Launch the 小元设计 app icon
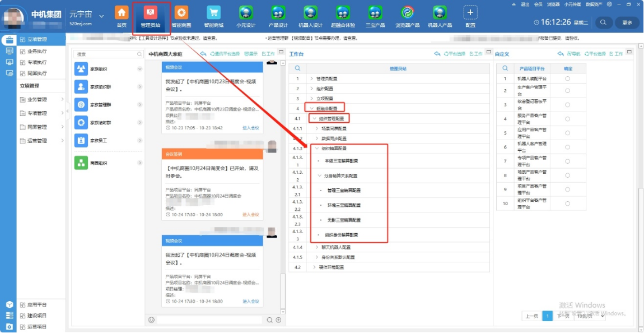Screen dimensions: 644x333 point(246,13)
